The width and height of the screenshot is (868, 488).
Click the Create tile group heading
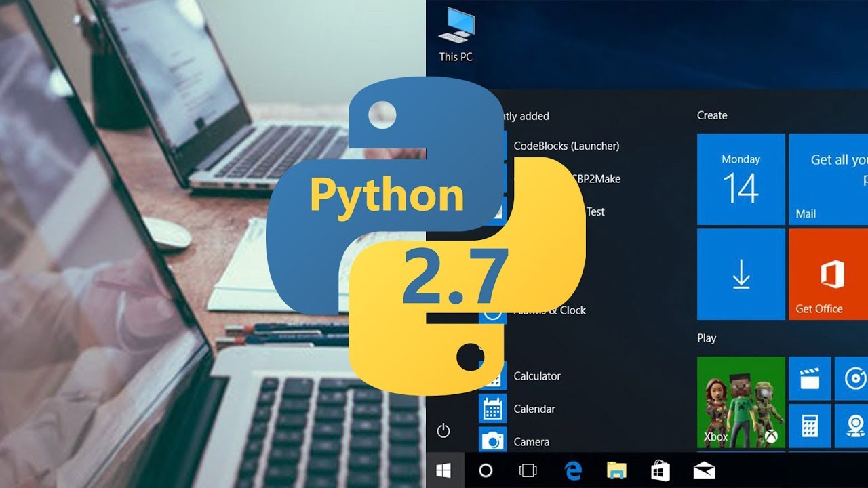coord(712,115)
